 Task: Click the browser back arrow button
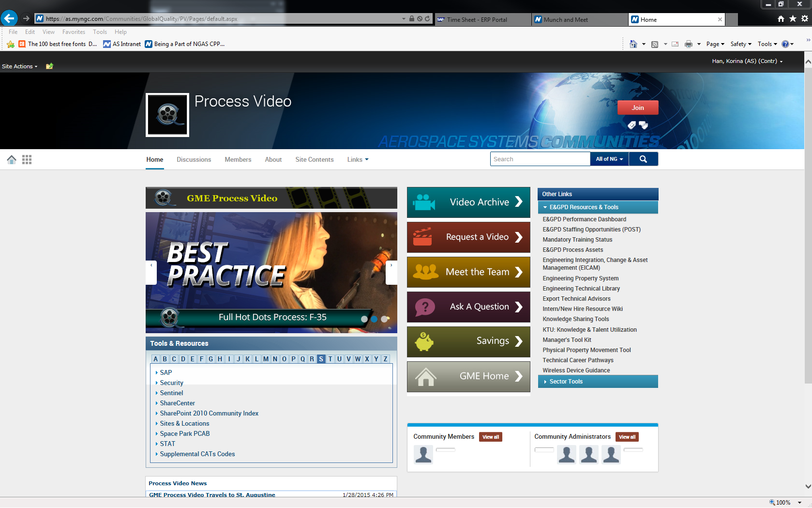click(9, 18)
